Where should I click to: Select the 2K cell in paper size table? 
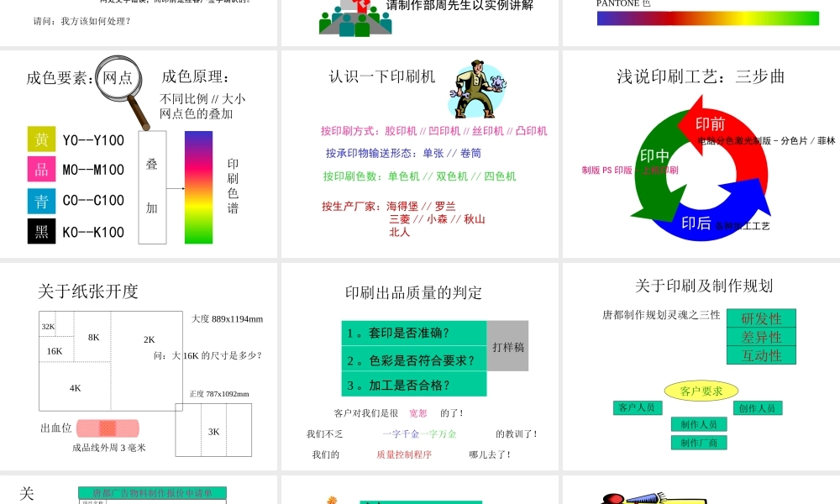[x=150, y=341]
